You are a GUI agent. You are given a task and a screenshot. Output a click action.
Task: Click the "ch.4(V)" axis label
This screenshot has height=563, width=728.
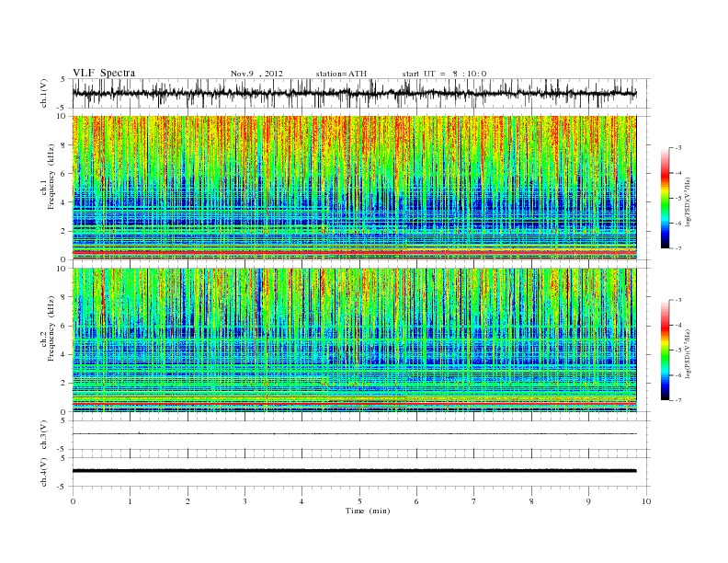tap(44, 473)
